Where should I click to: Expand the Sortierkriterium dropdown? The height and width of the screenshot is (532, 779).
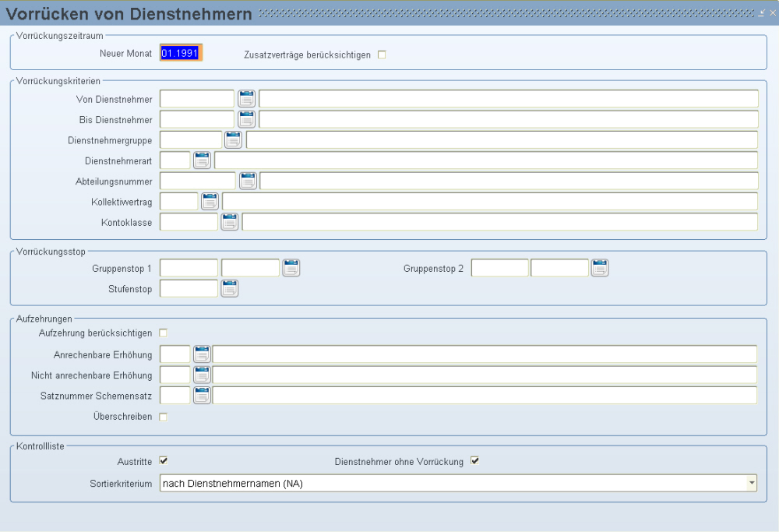tap(751, 483)
